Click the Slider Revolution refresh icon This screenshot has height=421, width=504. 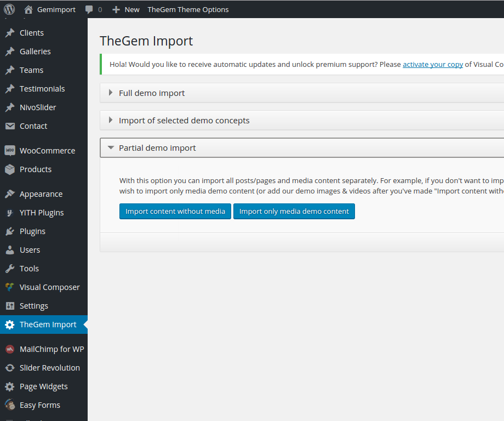coord(9,368)
